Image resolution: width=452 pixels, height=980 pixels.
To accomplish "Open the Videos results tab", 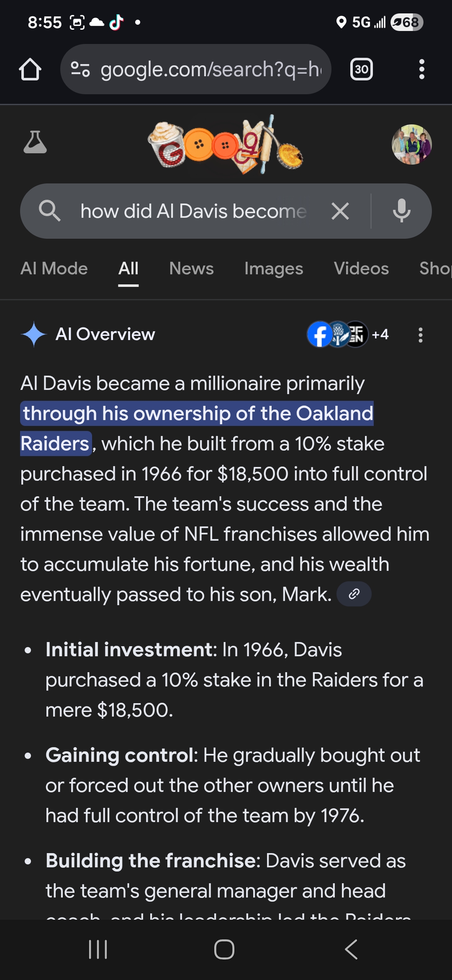I will 361,268.
